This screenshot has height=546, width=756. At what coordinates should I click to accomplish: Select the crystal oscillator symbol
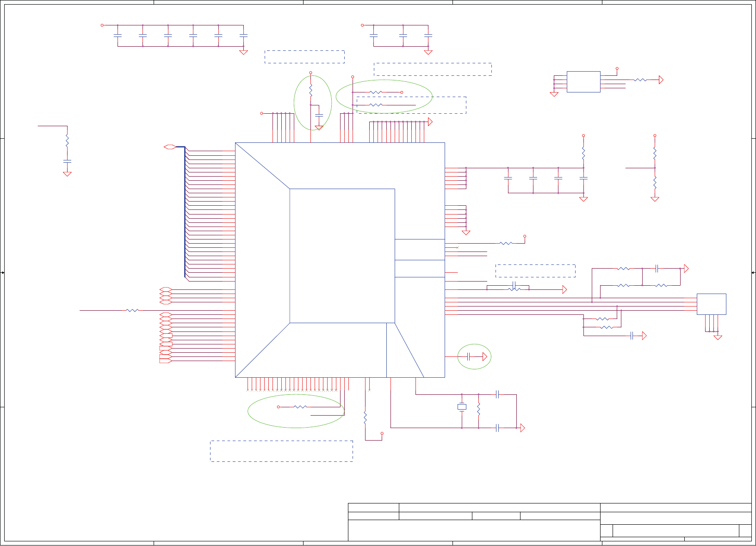click(x=462, y=407)
